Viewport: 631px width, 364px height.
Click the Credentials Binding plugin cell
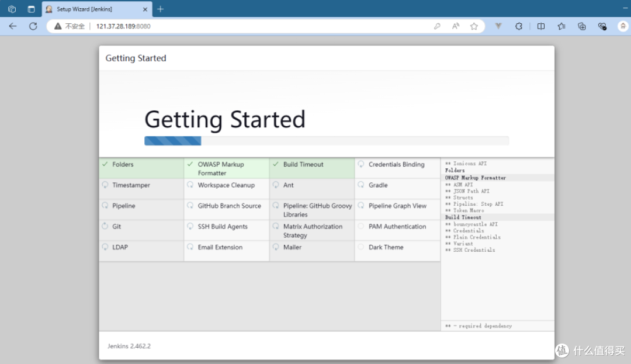[398, 168]
